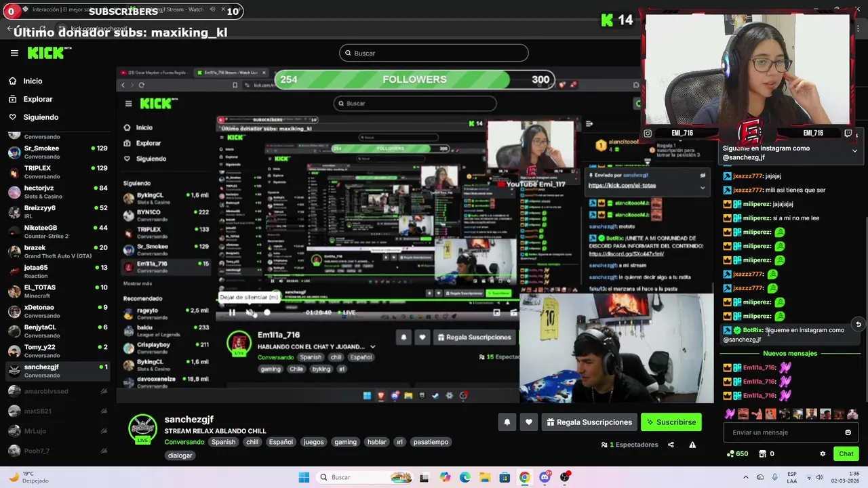Click the sanchezgjf LIVE avatar below the video
Viewport: 868px width, 488px height.
point(143,428)
